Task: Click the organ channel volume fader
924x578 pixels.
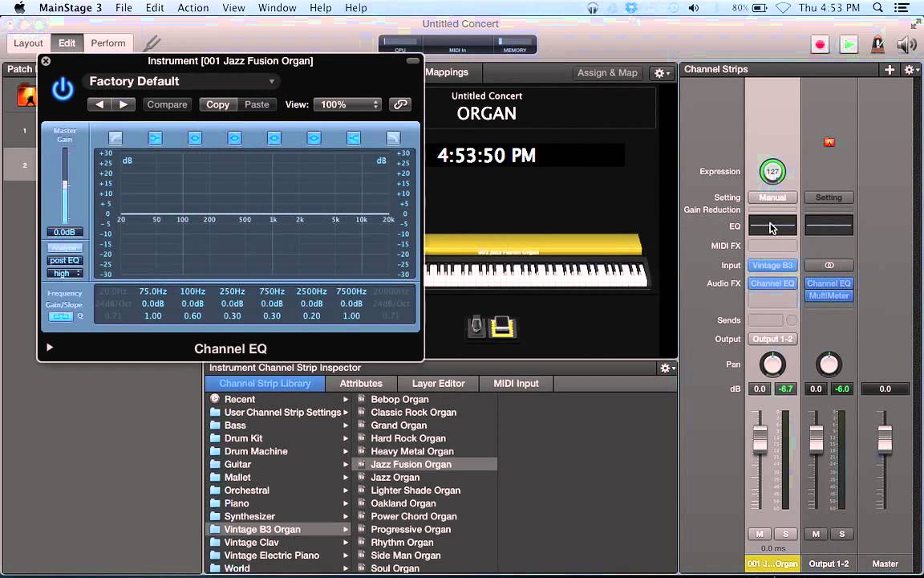Action: coord(760,439)
